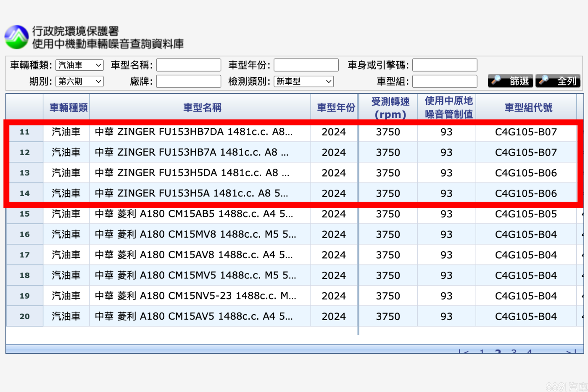
Task: Sort by the 車型年份 column header
Action: tap(335, 108)
